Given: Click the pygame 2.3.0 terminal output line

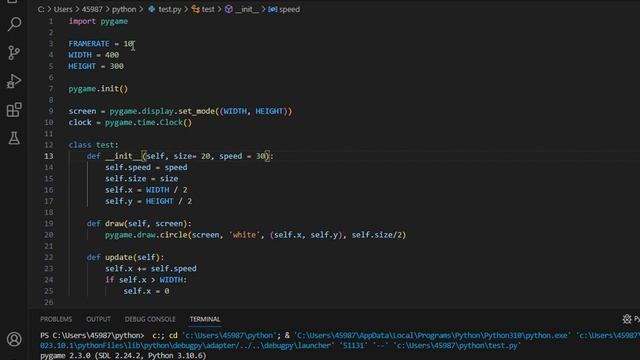Looking at the screenshot, I should point(123,356).
